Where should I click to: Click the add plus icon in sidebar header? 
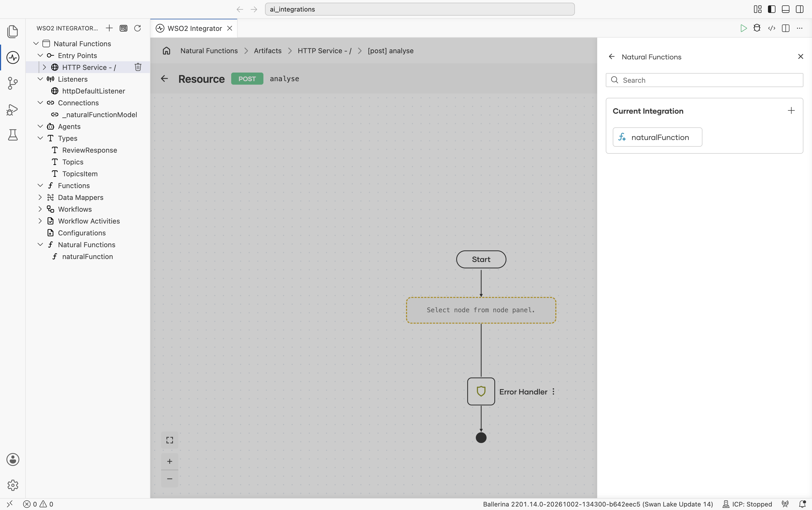(x=109, y=28)
